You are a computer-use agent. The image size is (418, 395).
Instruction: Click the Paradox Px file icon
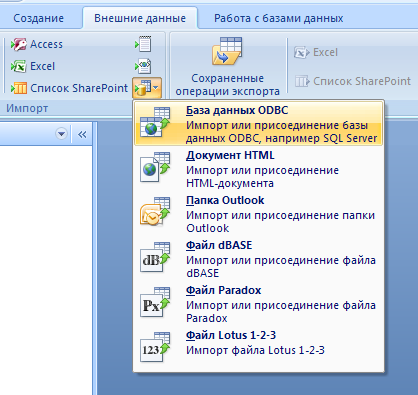(x=155, y=302)
